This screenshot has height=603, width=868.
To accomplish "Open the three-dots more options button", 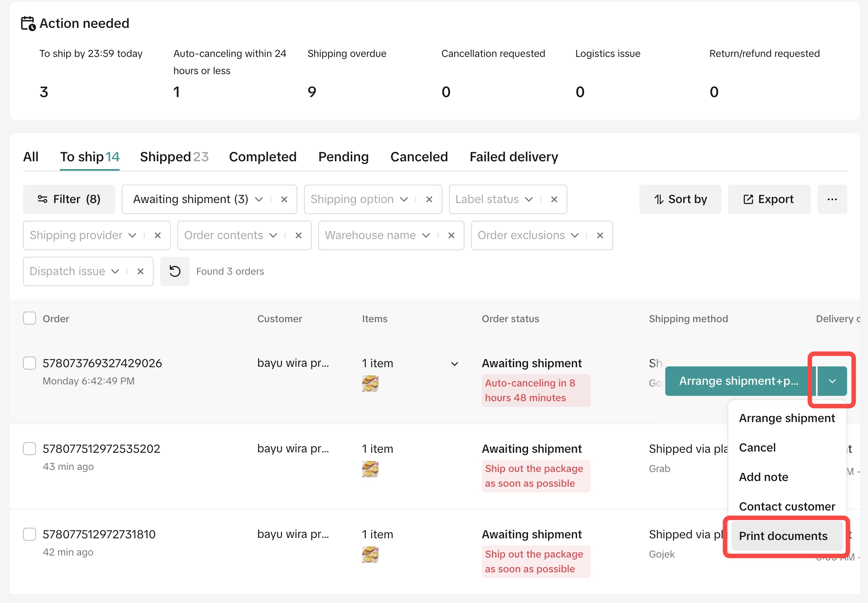I will (832, 199).
